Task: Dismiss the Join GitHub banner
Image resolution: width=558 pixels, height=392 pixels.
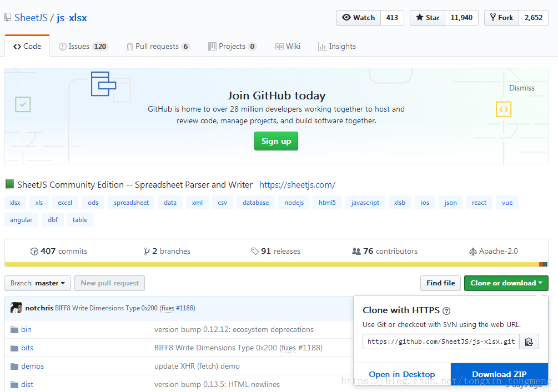Action: [522, 88]
